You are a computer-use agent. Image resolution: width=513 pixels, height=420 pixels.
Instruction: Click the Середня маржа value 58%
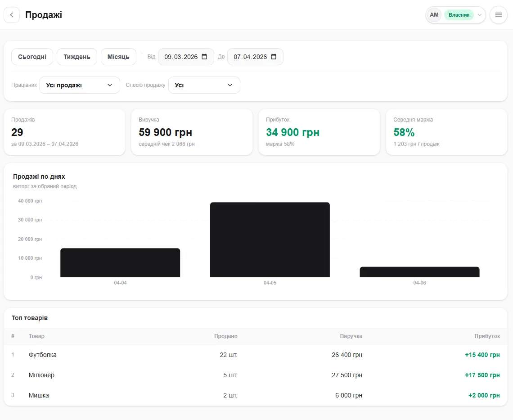pos(404,132)
